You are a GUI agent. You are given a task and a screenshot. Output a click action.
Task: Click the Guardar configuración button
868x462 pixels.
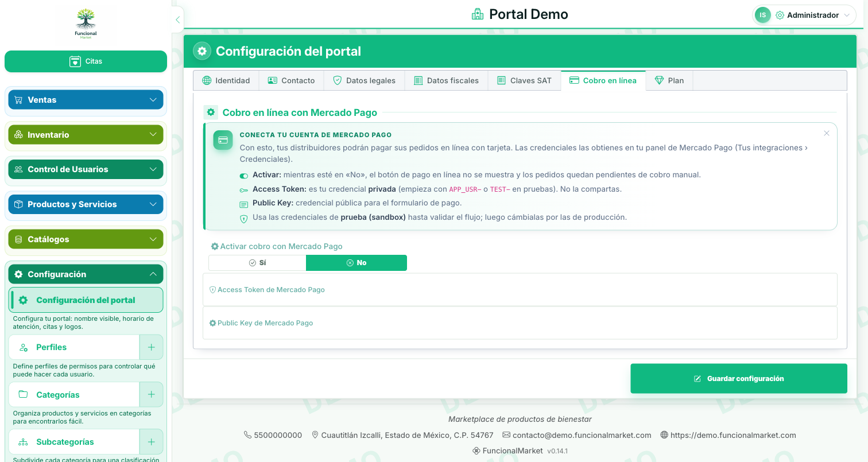(739, 379)
